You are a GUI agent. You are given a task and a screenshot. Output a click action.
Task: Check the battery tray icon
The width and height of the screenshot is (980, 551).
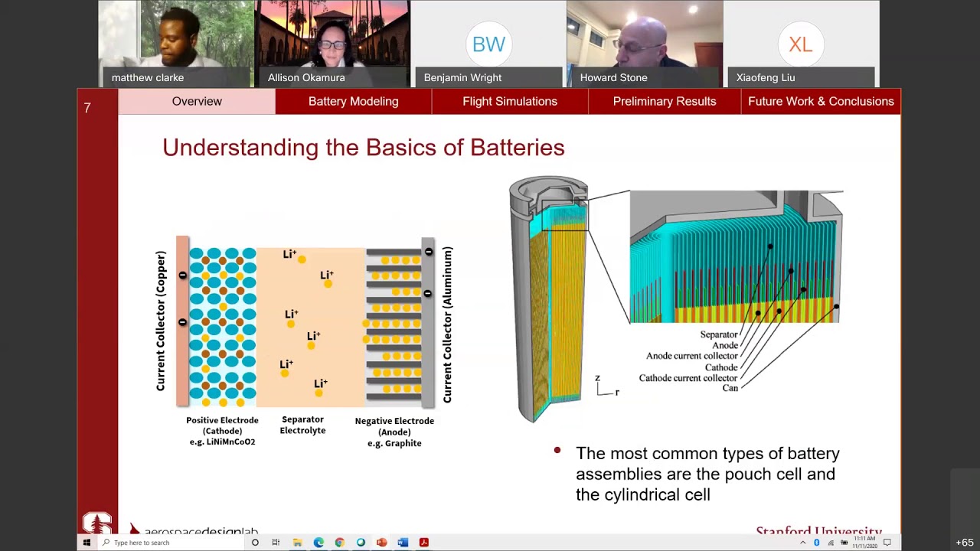click(844, 543)
